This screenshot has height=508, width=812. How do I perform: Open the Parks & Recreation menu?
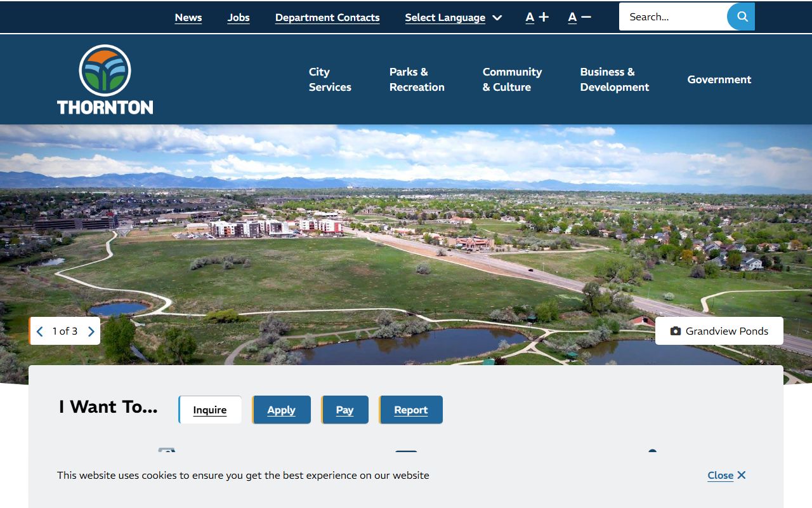click(x=417, y=79)
